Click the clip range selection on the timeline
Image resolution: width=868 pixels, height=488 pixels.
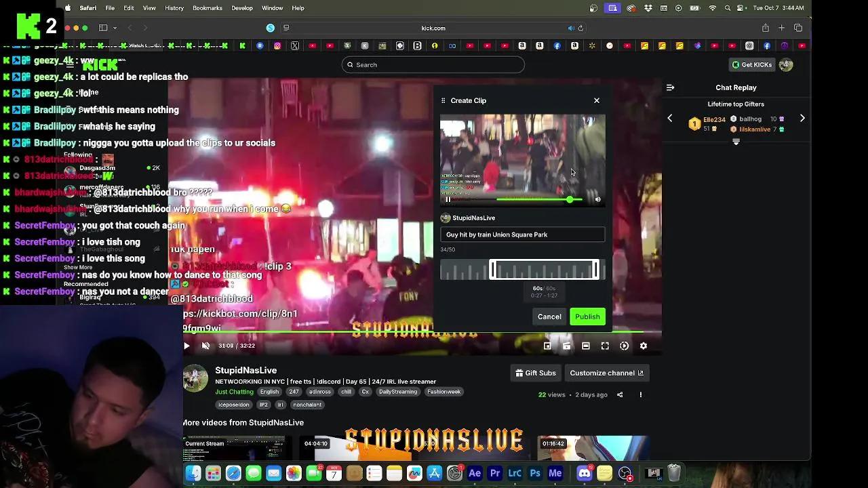coord(545,270)
